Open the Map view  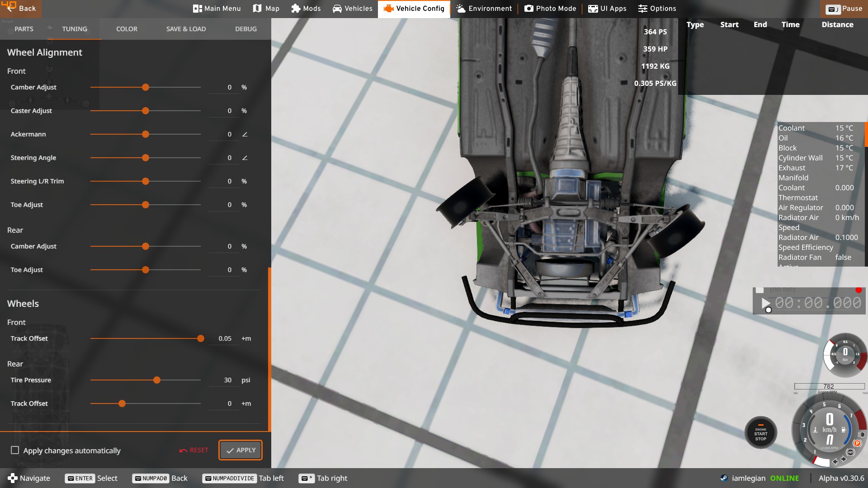click(x=266, y=9)
